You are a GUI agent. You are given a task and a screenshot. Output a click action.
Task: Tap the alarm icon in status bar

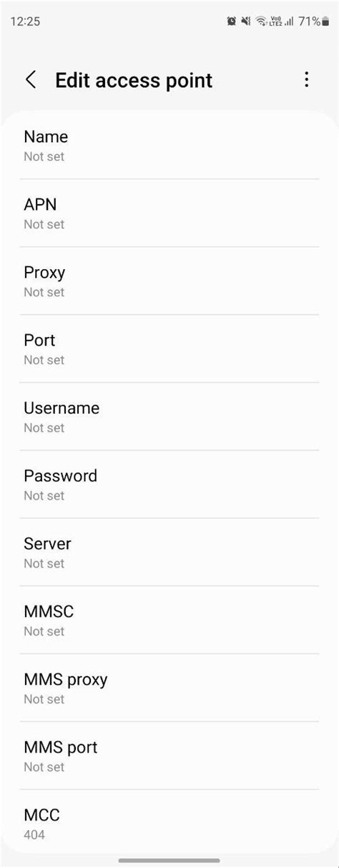[232, 21]
